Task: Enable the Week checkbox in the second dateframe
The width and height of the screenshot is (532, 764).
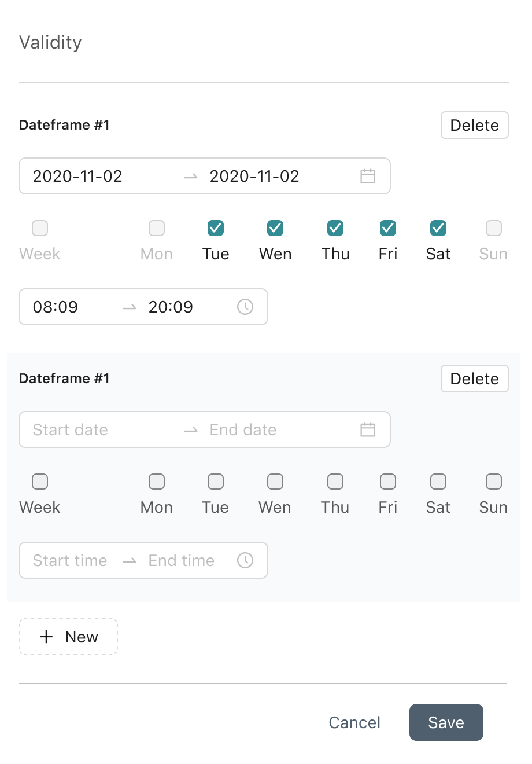Action: click(x=40, y=482)
